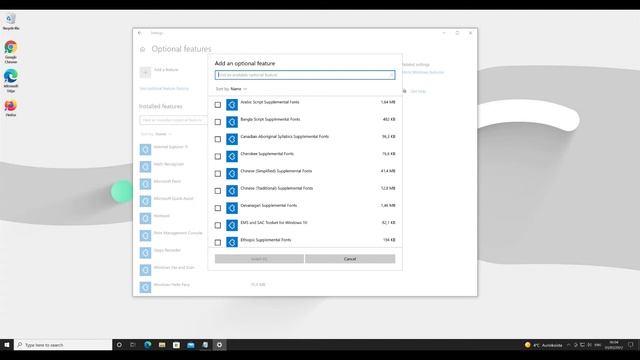Open the More Windows features link
This screenshot has height=360, width=640.
coord(423,72)
